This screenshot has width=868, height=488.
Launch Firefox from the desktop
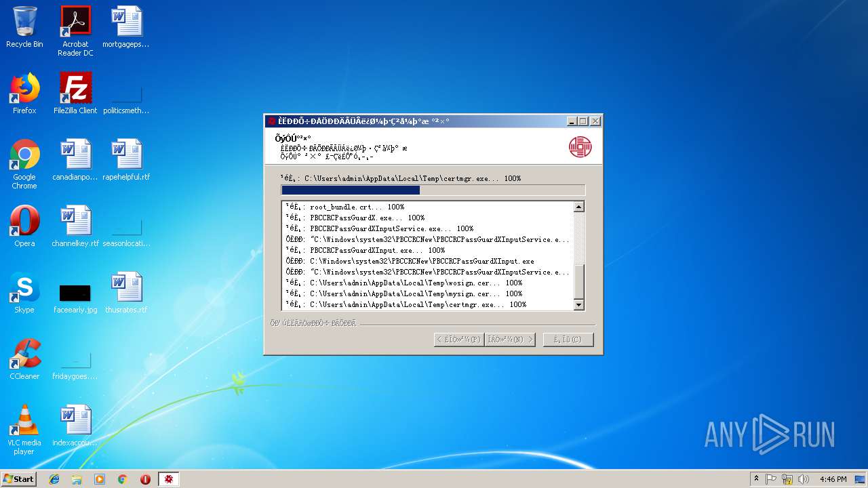point(24,94)
